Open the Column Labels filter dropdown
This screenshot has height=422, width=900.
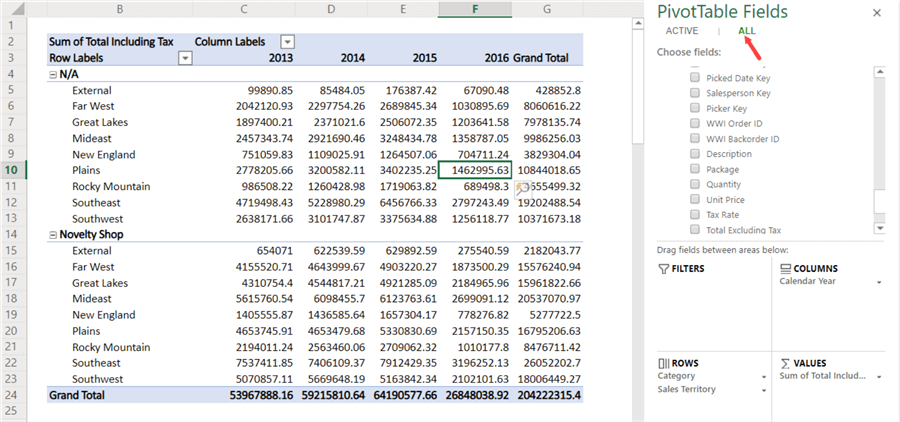(288, 42)
